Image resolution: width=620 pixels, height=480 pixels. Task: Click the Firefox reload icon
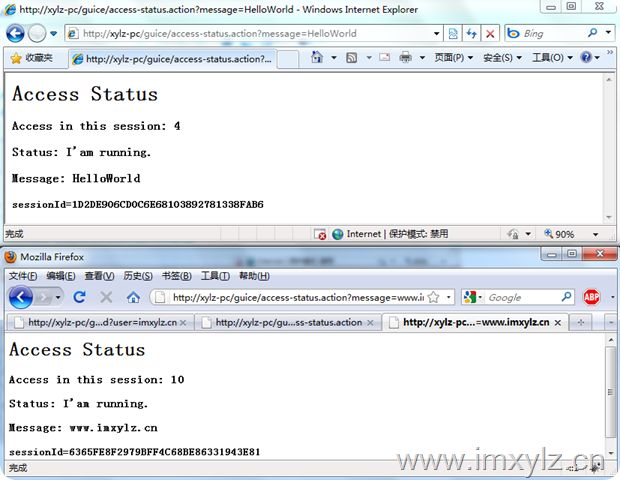pos(79,297)
